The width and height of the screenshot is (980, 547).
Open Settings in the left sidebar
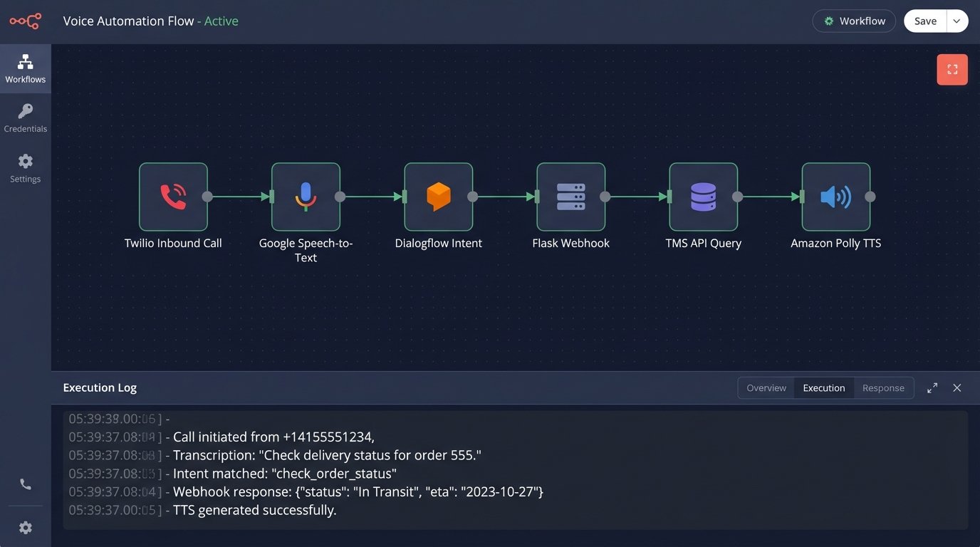(26, 168)
